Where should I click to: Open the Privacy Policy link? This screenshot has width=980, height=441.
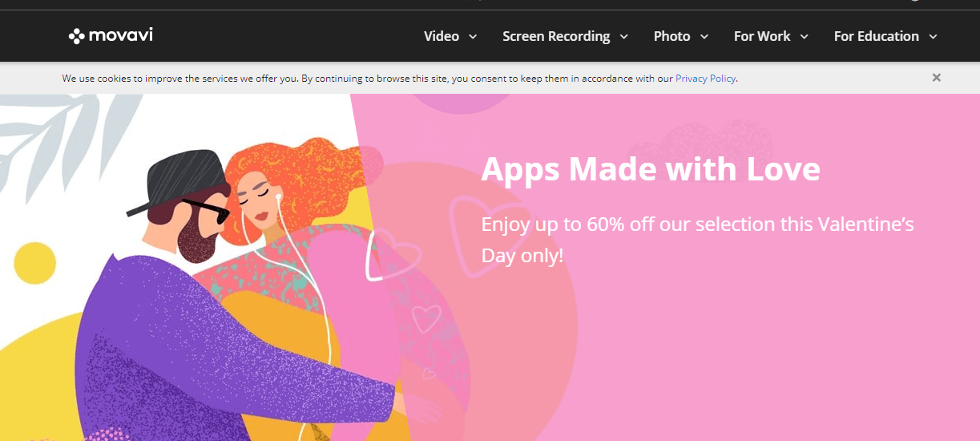705,79
